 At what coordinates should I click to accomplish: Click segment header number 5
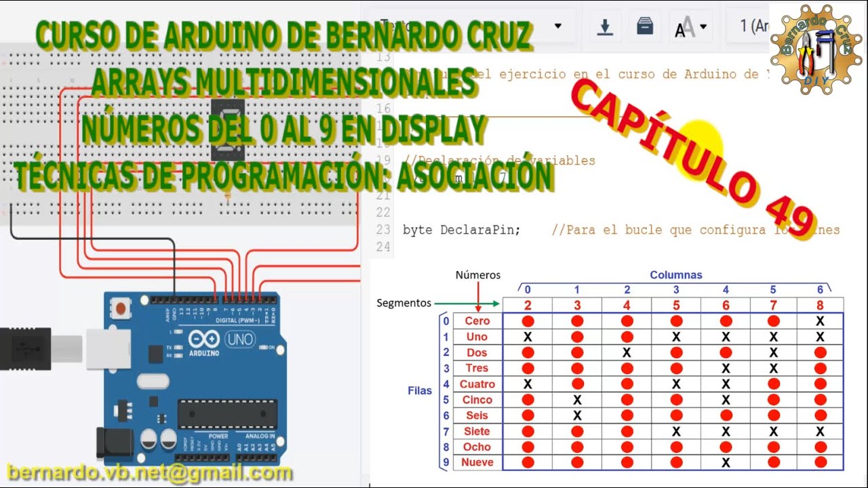pos(676,306)
